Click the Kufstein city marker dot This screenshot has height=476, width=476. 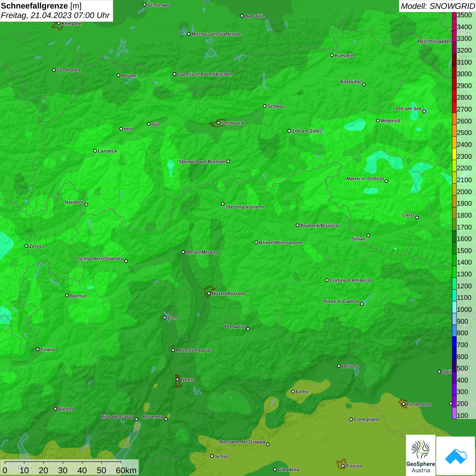coord(332,55)
